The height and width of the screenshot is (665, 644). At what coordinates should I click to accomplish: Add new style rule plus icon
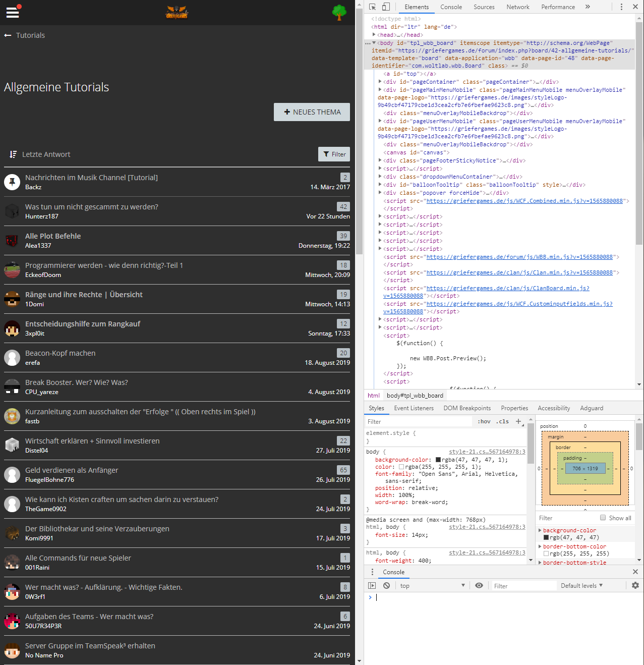click(x=518, y=421)
